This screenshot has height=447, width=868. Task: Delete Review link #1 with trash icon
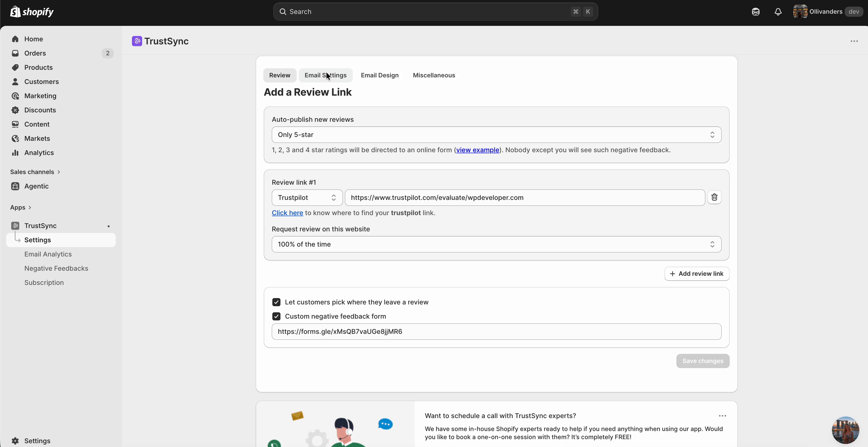click(x=714, y=197)
